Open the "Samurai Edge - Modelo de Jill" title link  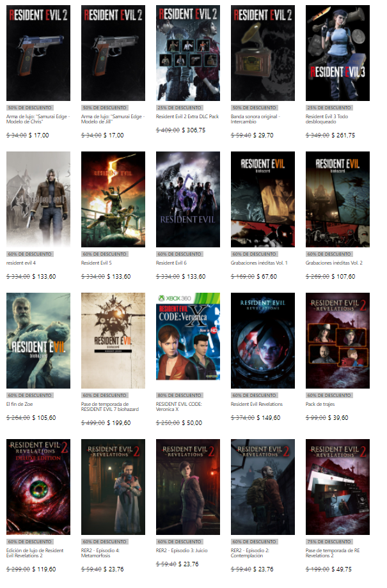point(113,120)
